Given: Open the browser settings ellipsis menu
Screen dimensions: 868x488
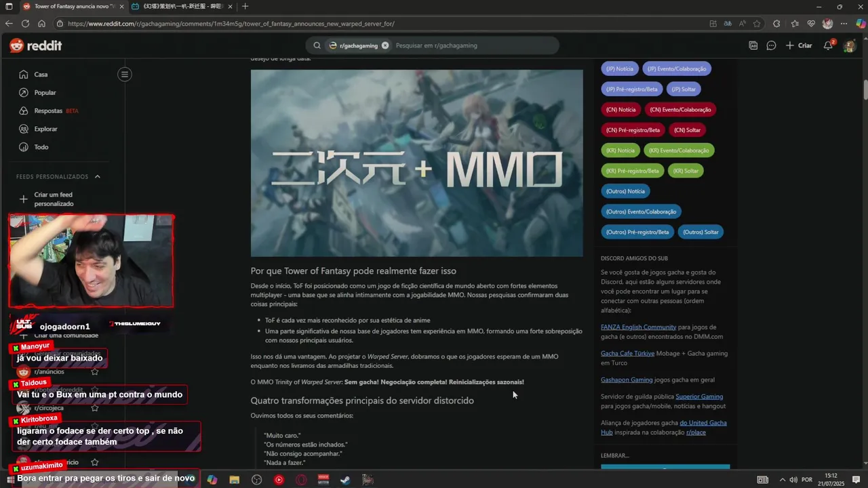Looking at the screenshot, I should pyautogui.click(x=844, y=23).
